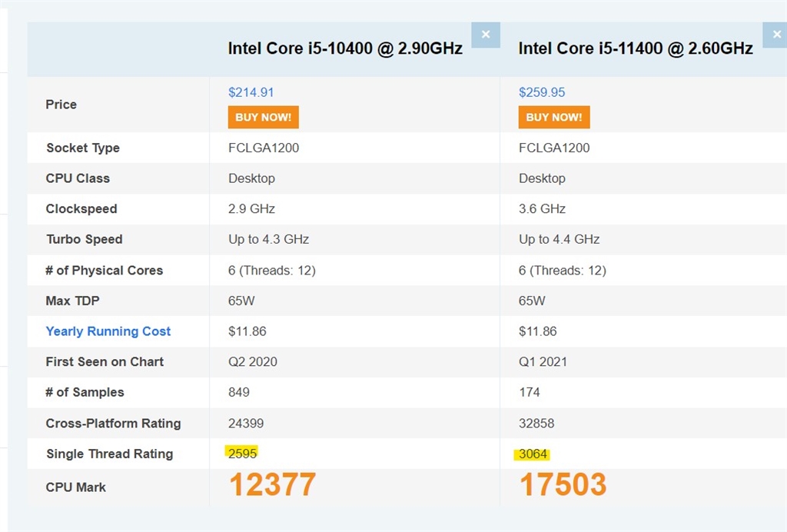Select the 32858 cross-platform rating
The width and height of the screenshot is (787, 532).
pyautogui.click(x=536, y=424)
